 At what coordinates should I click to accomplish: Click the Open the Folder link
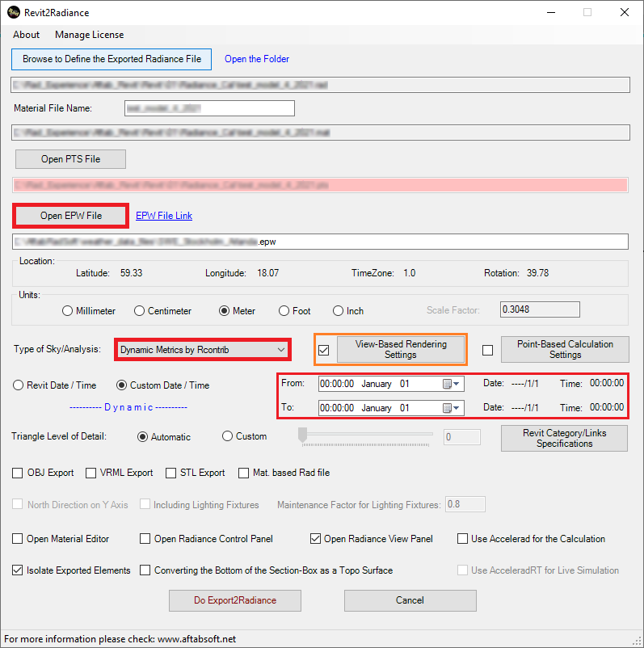(257, 59)
